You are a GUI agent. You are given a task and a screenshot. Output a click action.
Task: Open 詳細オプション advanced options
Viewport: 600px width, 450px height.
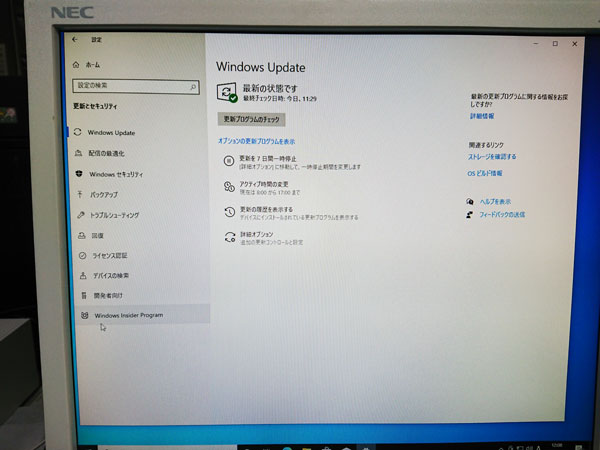tap(257, 234)
